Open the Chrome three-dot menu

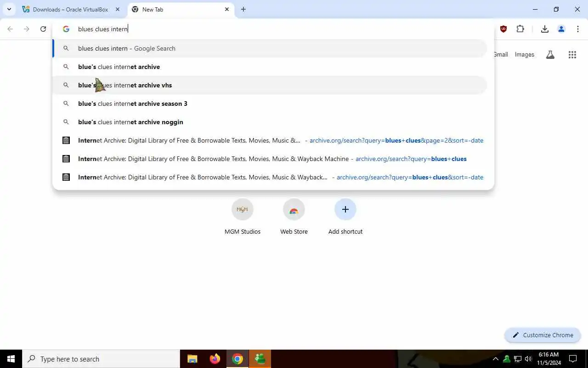(578, 29)
